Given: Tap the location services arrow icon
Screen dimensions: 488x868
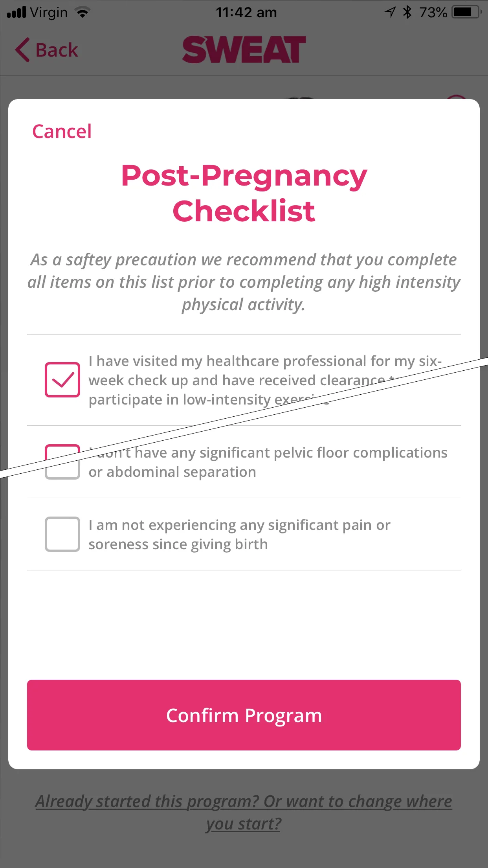Looking at the screenshot, I should pyautogui.click(x=390, y=13).
